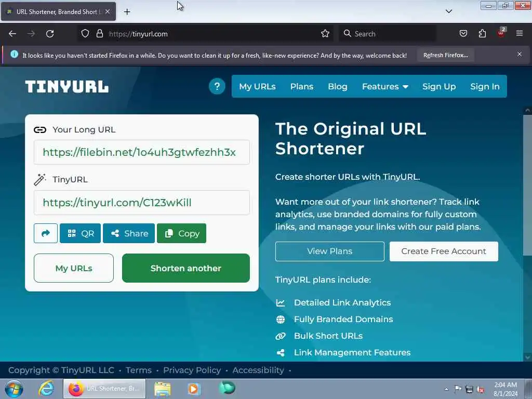The image size is (532, 399).
Task: Click Sign Up in navigation
Action: tap(439, 87)
